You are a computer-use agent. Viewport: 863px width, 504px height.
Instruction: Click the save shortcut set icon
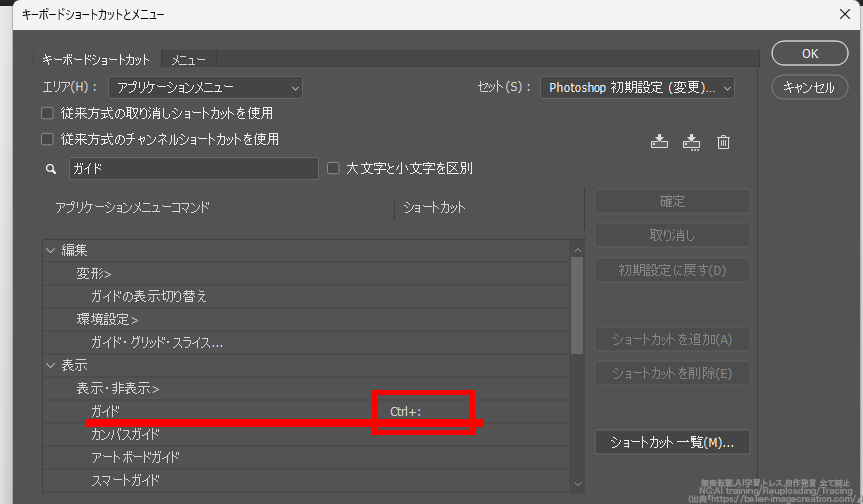pos(659,142)
